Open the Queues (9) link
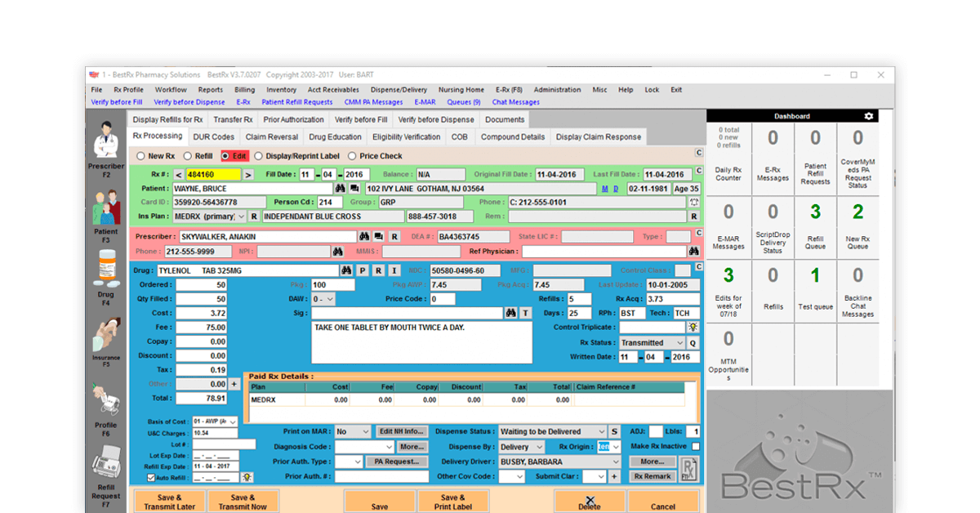The height and width of the screenshot is (513, 980). tap(464, 102)
